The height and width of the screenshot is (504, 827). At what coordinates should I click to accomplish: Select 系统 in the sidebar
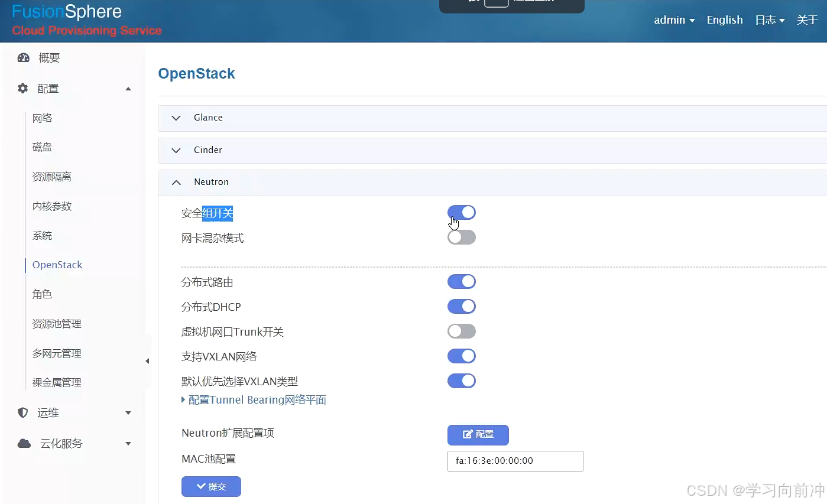tap(43, 236)
